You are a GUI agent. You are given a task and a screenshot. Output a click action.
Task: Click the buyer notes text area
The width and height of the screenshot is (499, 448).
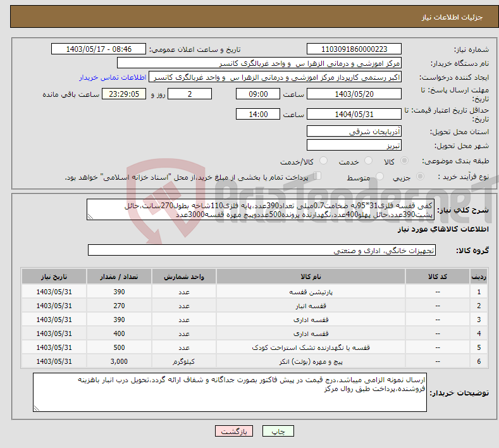click(230, 392)
